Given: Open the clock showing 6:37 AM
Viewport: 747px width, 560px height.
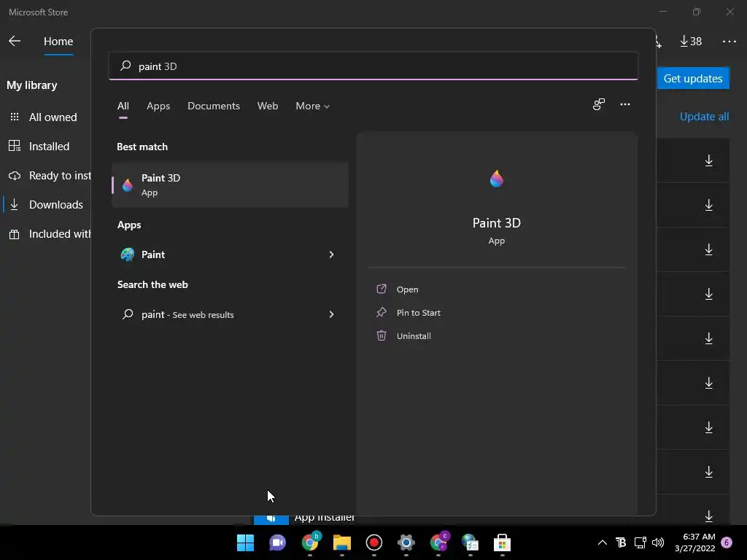Looking at the screenshot, I should [694, 542].
